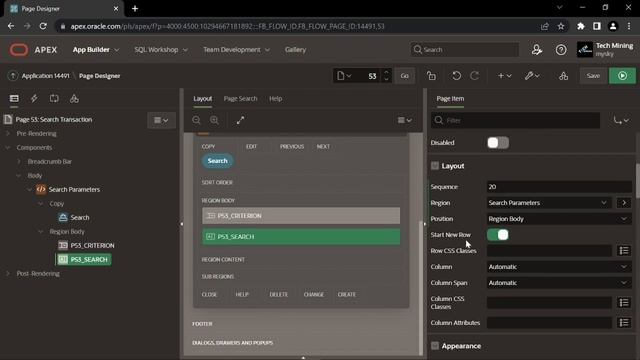Undo the last change
The width and height of the screenshot is (640, 360).
tap(456, 76)
